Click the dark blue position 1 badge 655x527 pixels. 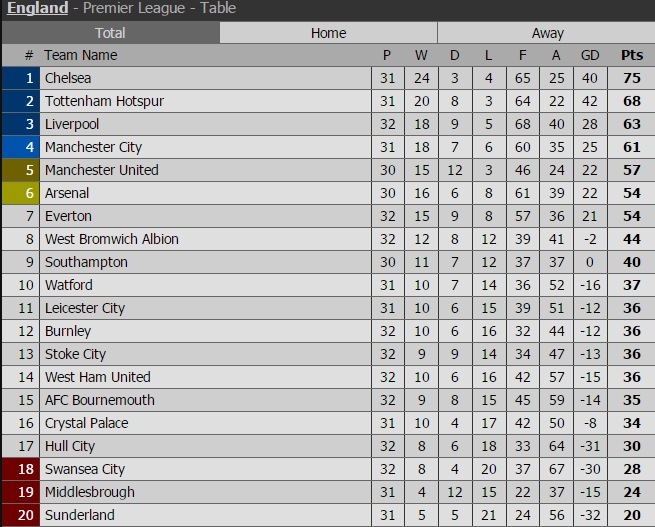pyautogui.click(x=20, y=78)
